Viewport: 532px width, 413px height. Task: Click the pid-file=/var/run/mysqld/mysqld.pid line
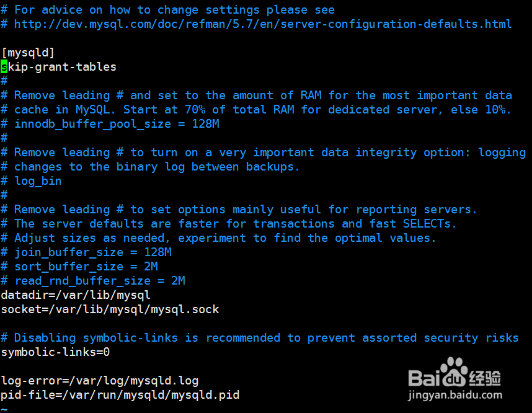pyautogui.click(x=120, y=394)
